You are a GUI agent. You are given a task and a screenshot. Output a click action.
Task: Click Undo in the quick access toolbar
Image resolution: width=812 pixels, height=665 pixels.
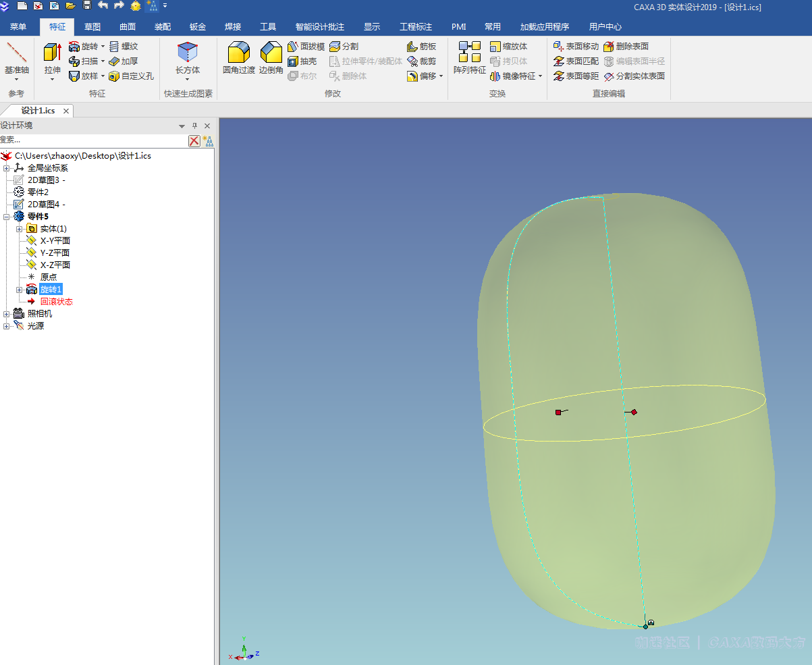[x=103, y=5]
